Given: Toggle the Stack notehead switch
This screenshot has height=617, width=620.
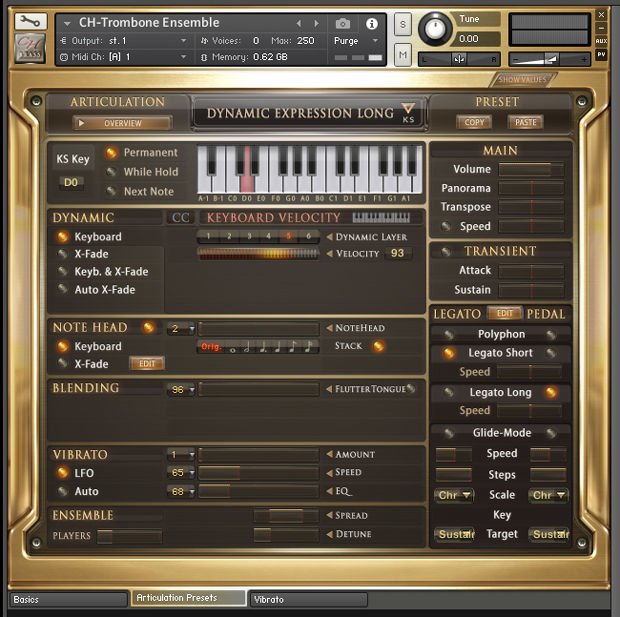Looking at the screenshot, I should click(378, 346).
